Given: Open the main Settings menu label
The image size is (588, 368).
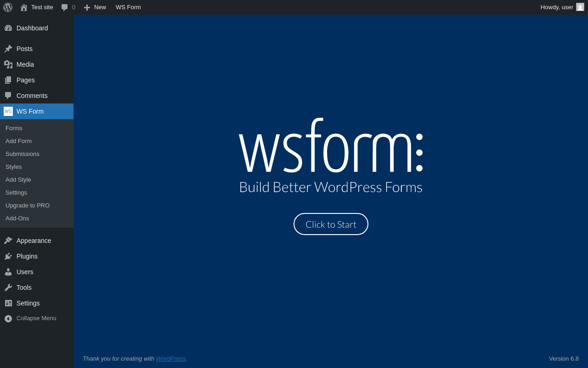Looking at the screenshot, I should pyautogui.click(x=28, y=303).
